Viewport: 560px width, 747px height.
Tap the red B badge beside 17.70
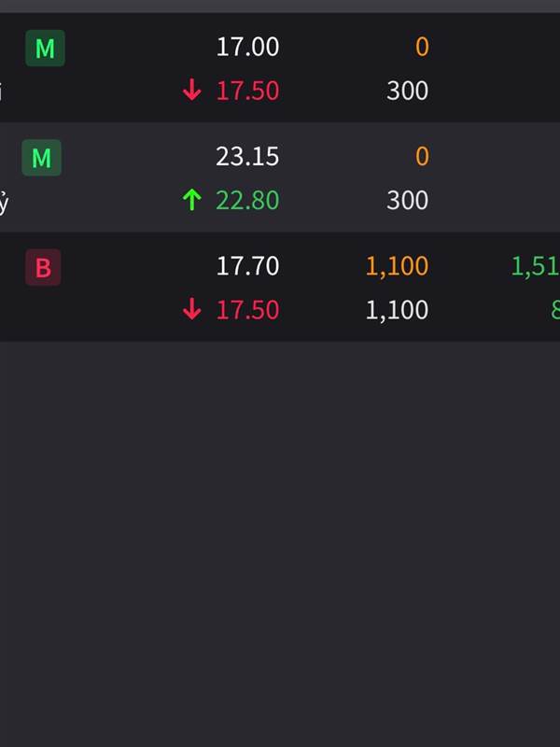[43, 267]
